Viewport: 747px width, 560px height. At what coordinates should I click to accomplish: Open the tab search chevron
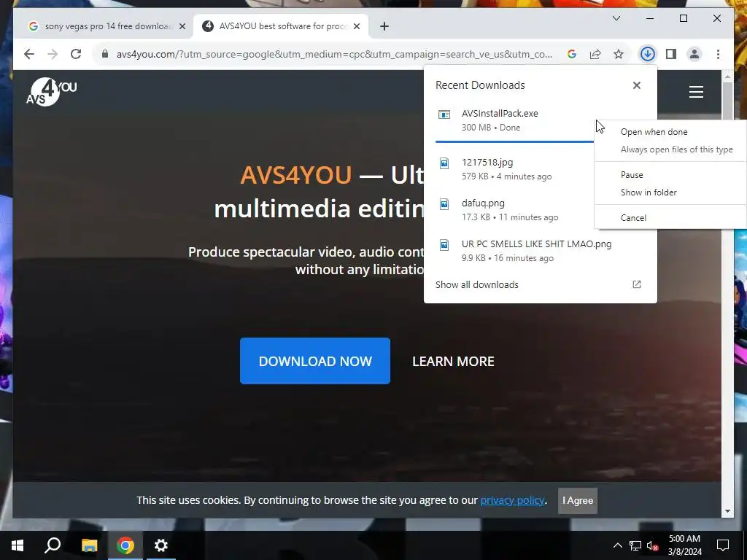[x=616, y=18]
